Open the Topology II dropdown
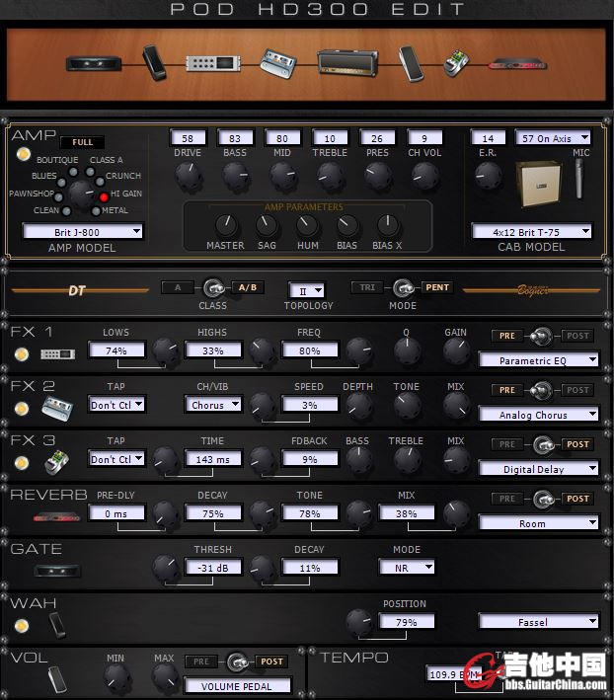Viewport: 614px width, 700px height. pos(306,291)
